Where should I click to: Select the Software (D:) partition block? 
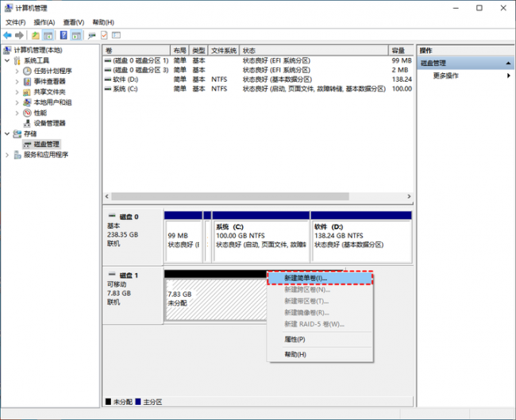(x=361, y=237)
